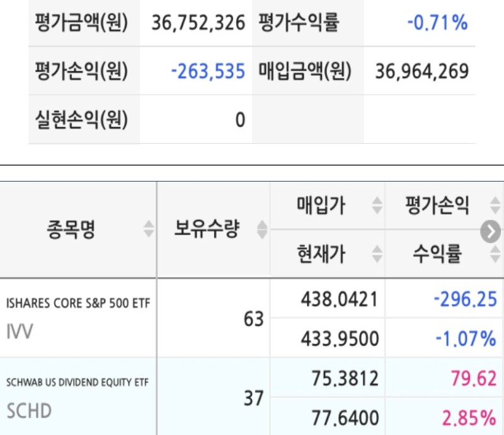Image resolution: width=504 pixels, height=435 pixels.
Task: Click the 평가손익 column header
Action: (437, 206)
